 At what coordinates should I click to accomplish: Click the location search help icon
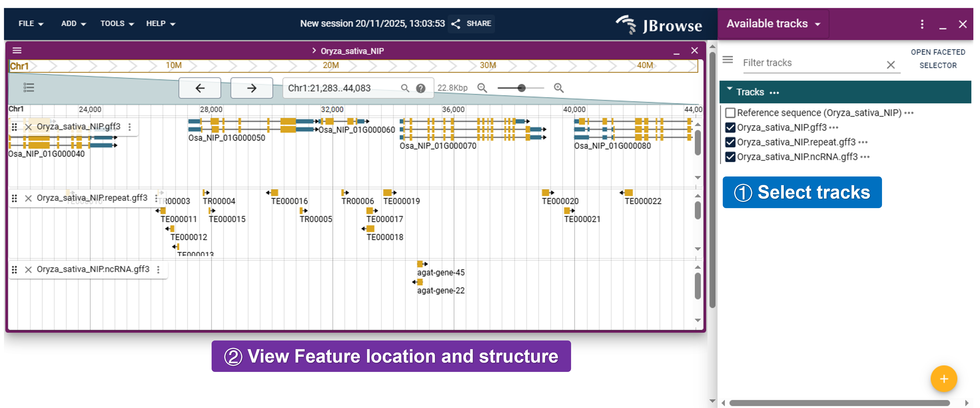pos(420,88)
